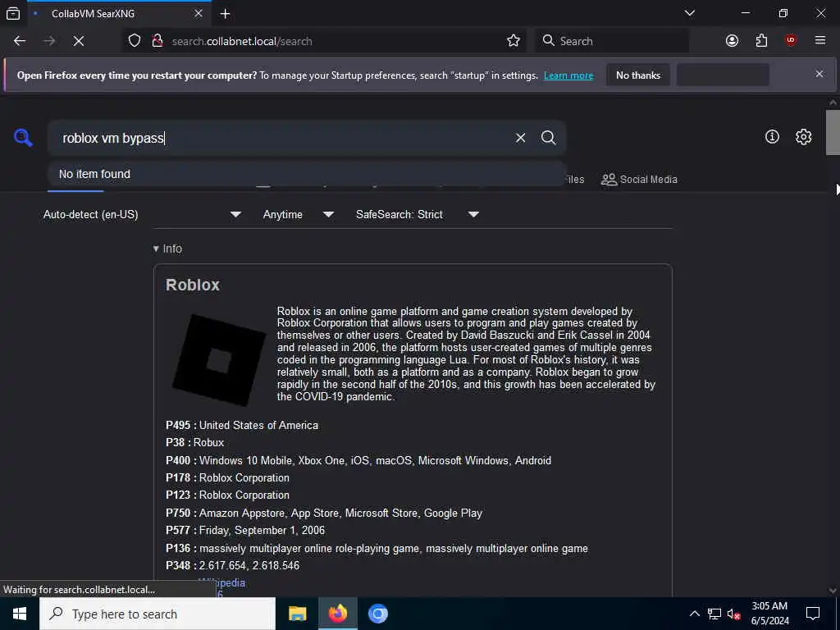
Task: Click the muted volume tray icon
Action: tap(733, 614)
